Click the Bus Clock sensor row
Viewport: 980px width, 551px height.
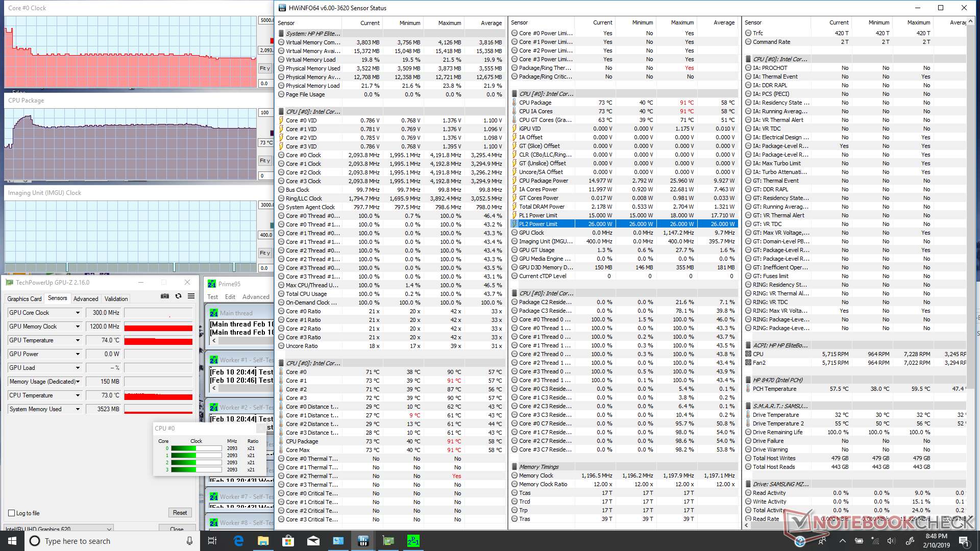391,190
